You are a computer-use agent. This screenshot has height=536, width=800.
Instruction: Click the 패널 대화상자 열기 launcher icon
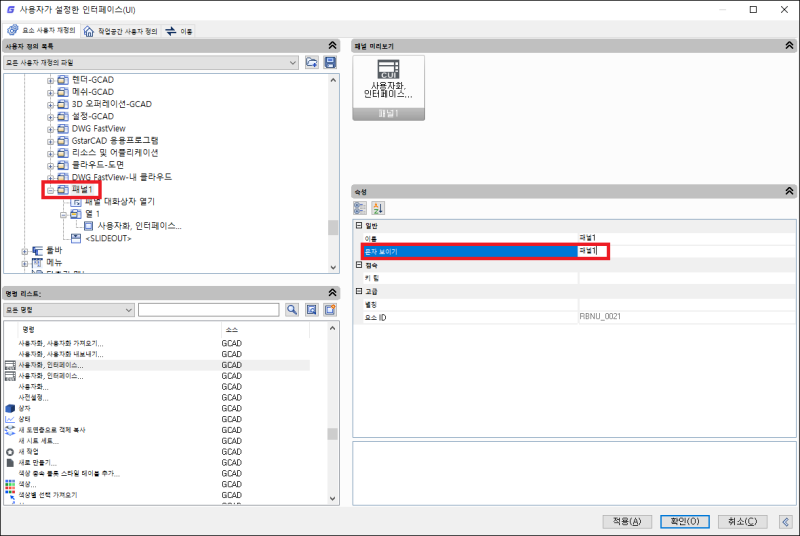[76, 202]
